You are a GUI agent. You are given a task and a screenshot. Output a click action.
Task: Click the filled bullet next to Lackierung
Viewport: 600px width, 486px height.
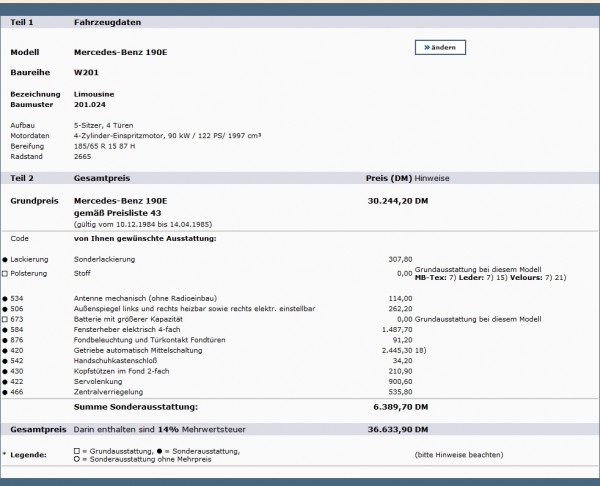point(5,259)
